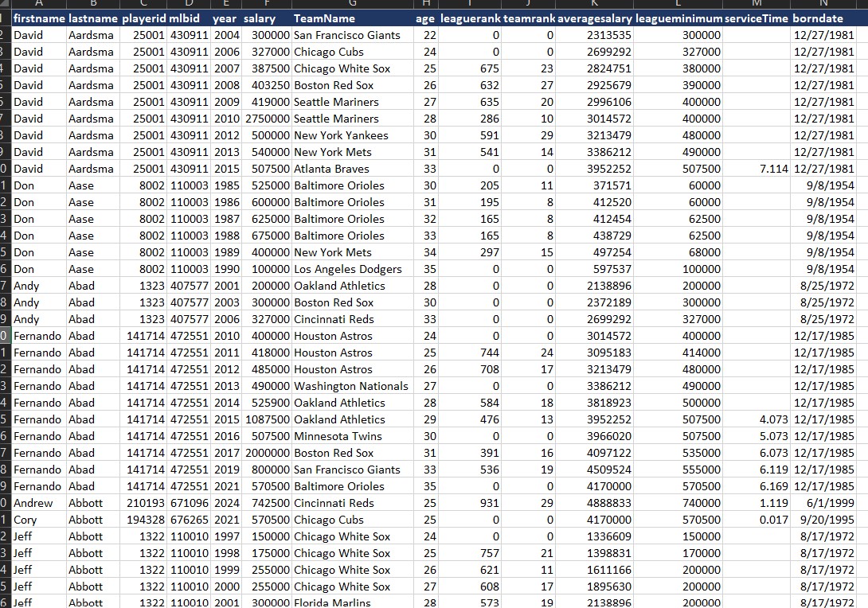Select the firstname header cell
The height and width of the screenshot is (608, 868).
point(39,18)
